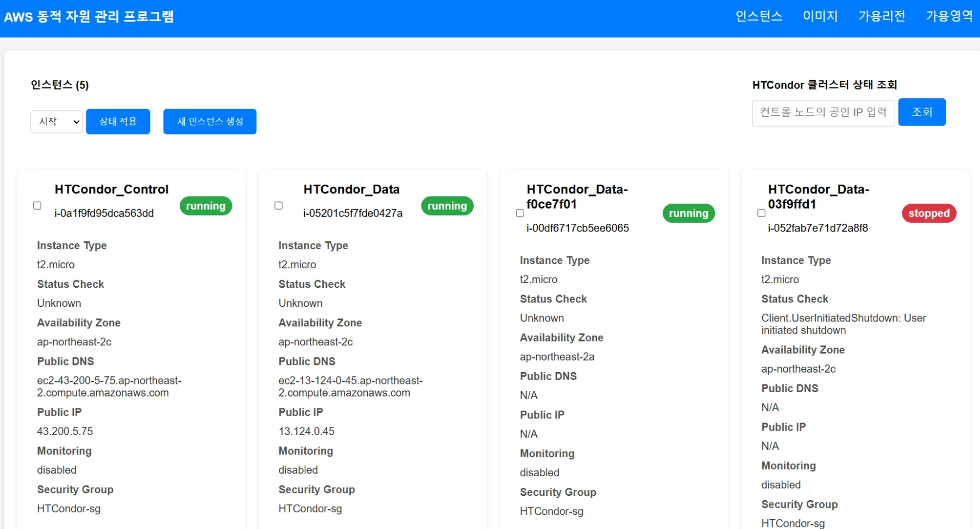Viewport: 980px width, 529px height.
Task: Click the 조회 button
Action: pos(922,112)
